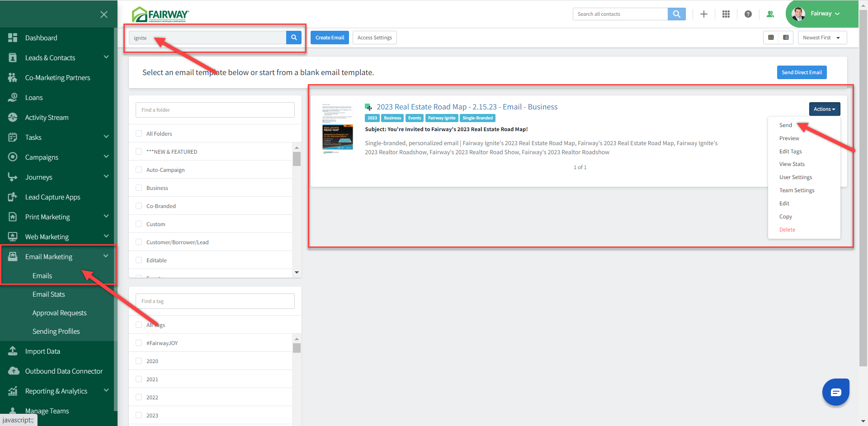Screen dimensions: 868x426
Task: Click the Campaigns target icon
Action: [x=13, y=157]
